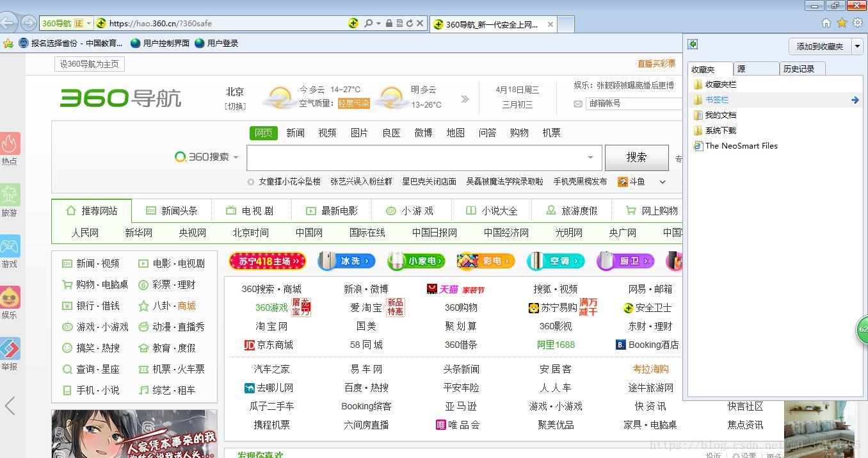
Task: Click the address bar search magnifier icon
Action: point(368,23)
